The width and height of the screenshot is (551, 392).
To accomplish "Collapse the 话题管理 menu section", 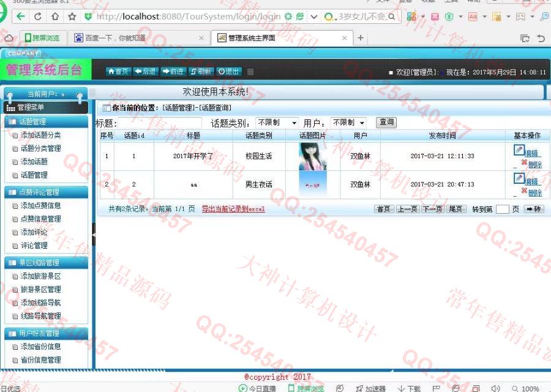I will click(x=47, y=122).
